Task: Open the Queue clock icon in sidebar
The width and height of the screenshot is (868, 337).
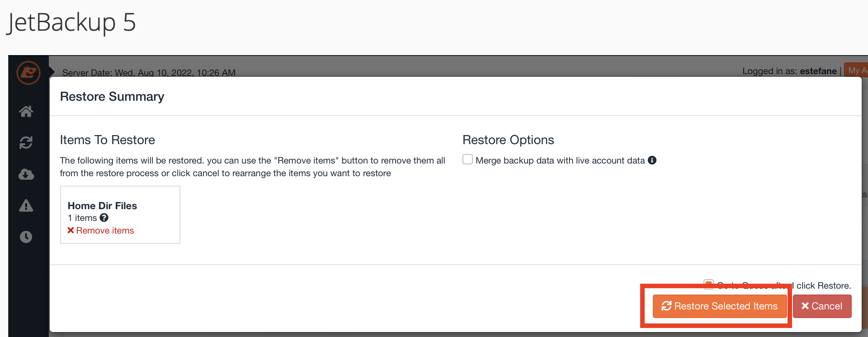Action: 26,237
